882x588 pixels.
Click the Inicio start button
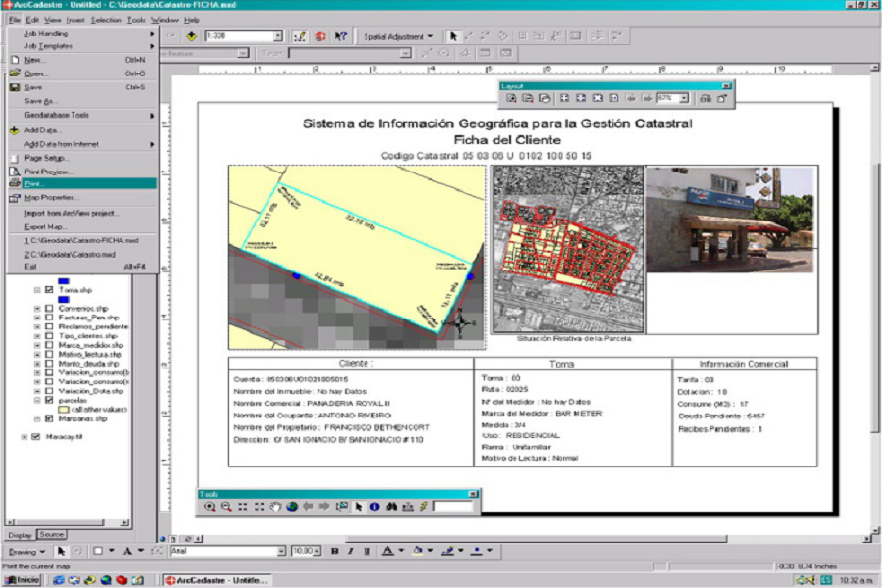(22, 580)
